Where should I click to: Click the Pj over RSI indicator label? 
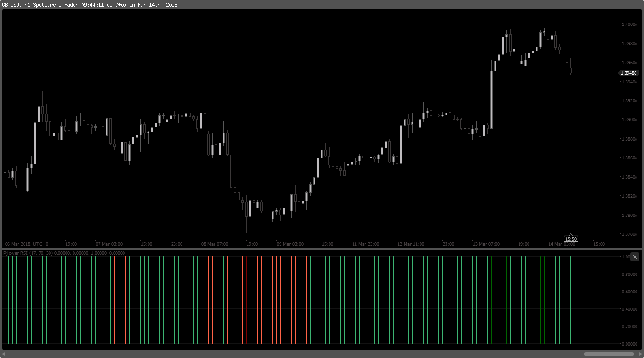(x=64, y=253)
